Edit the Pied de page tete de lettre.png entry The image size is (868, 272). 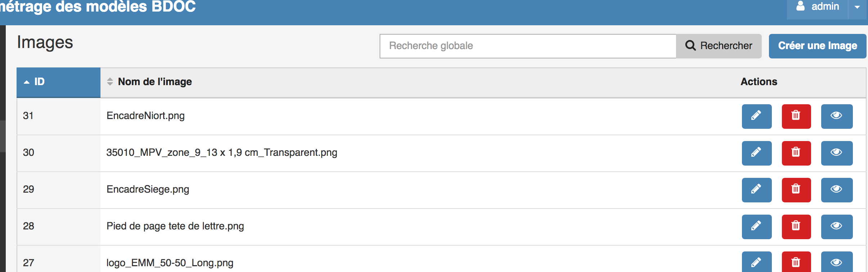point(757,227)
